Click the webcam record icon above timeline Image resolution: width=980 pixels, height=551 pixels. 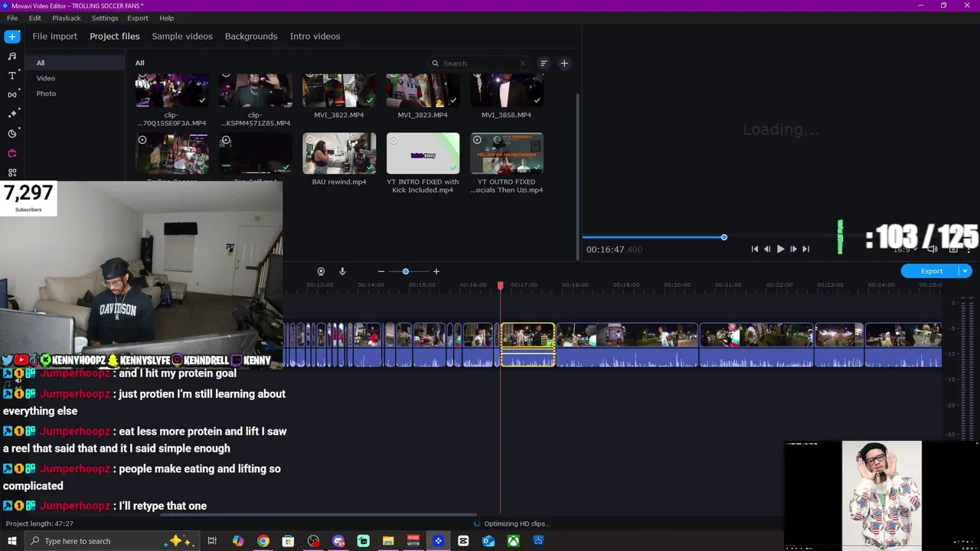point(321,271)
